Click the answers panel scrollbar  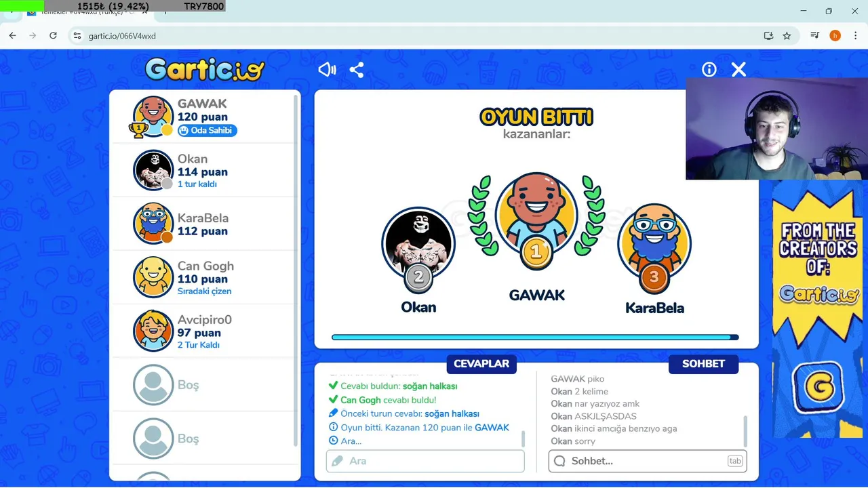click(x=523, y=438)
